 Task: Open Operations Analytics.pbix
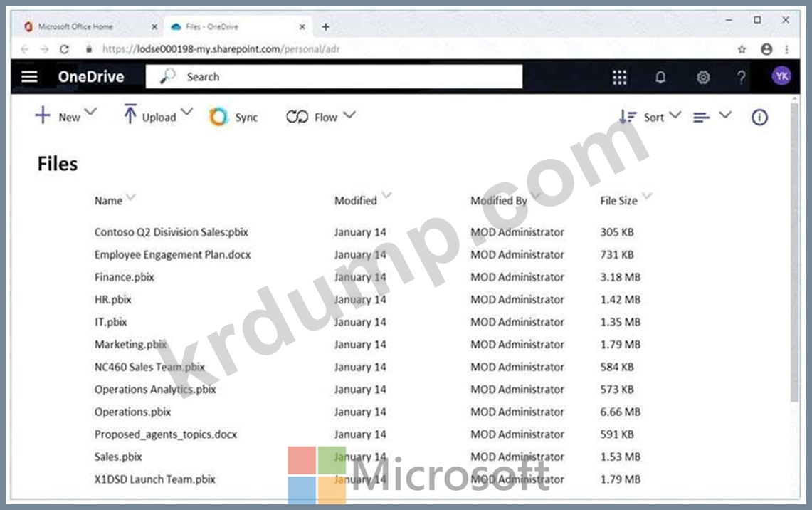coord(155,389)
